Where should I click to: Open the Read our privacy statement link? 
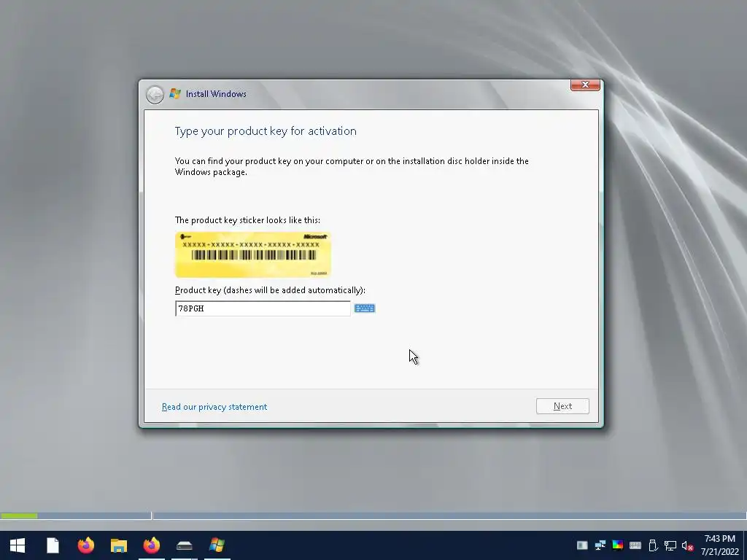coord(214,407)
